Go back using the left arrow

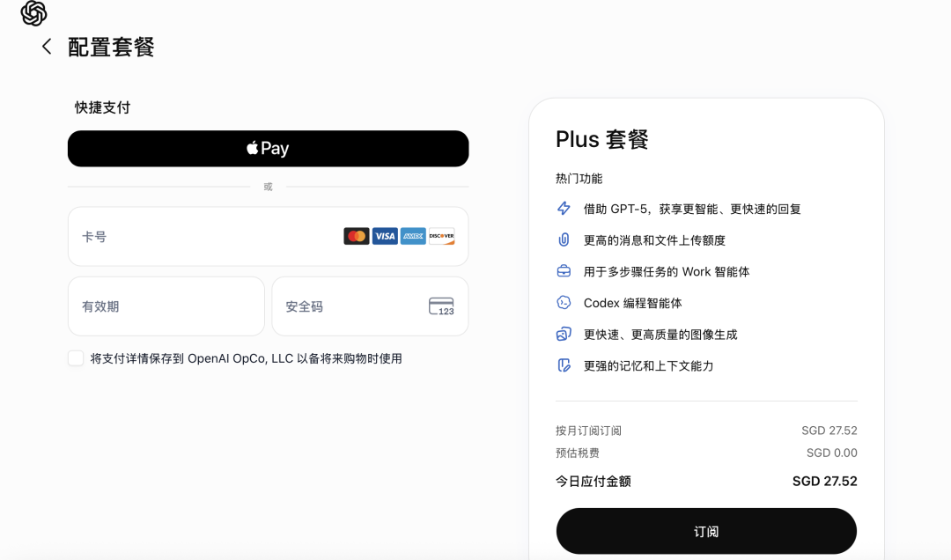(47, 47)
